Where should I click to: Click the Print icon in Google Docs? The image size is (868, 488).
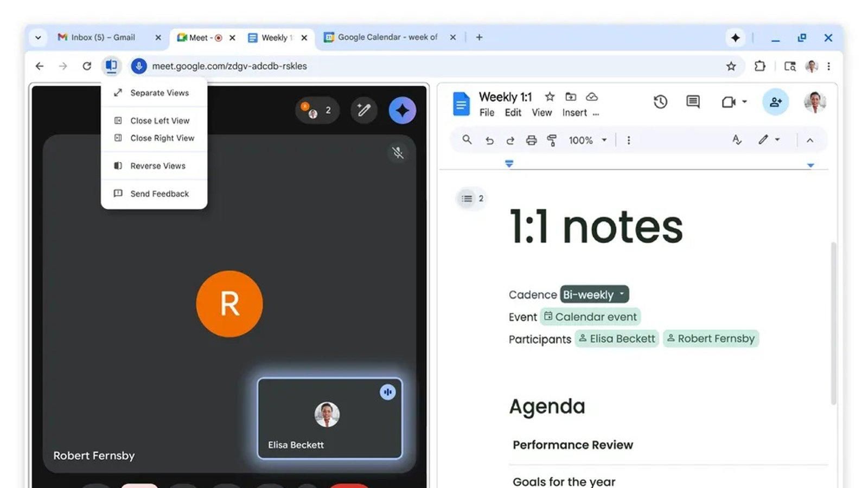(531, 140)
